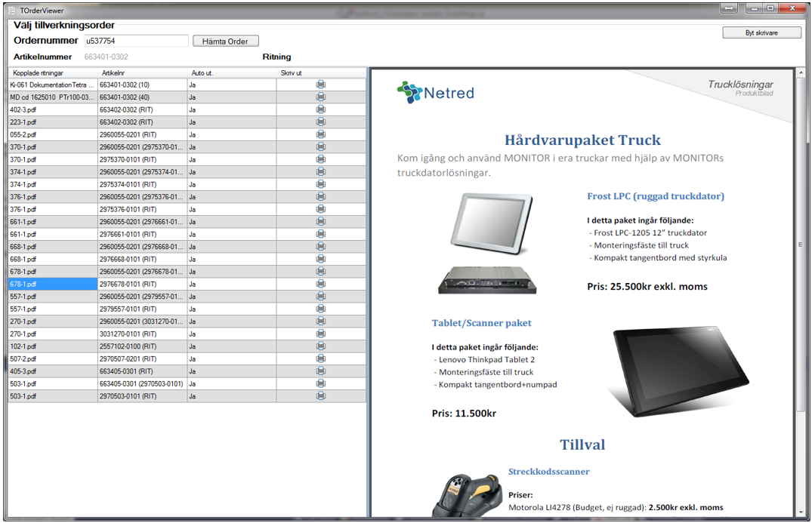Print 503-1.pdf with article 2970503-0101 (RIT)
Screen dimensions: 812x523
point(321,395)
